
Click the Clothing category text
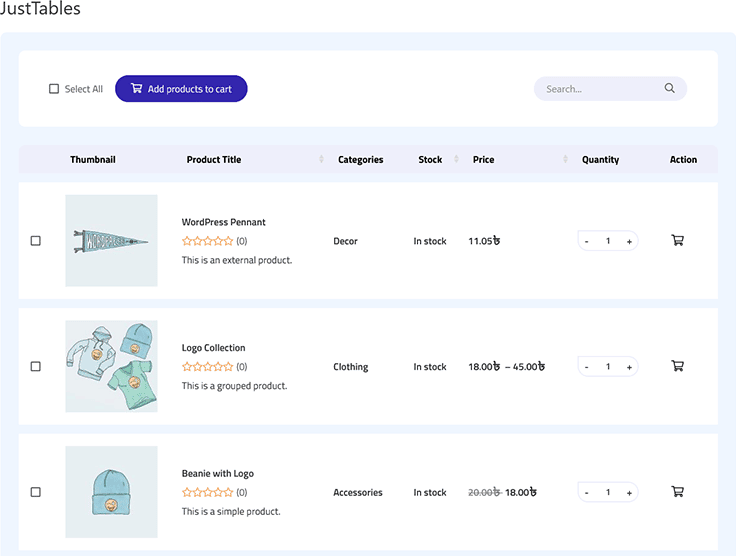[351, 367]
